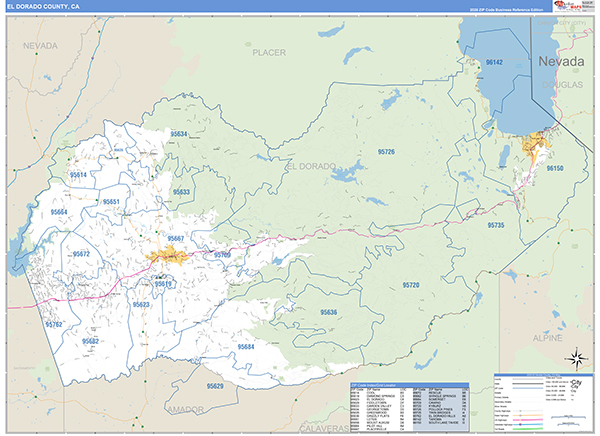600x436 pixels.
Task: Click the EL DORADO county label
Action: point(311,166)
